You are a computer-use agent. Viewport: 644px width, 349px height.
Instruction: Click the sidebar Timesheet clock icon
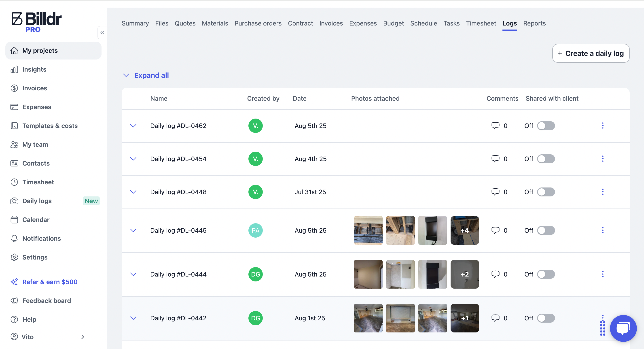(14, 182)
